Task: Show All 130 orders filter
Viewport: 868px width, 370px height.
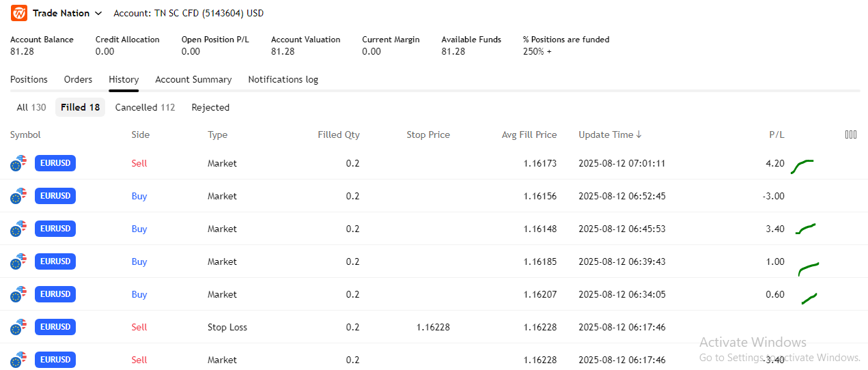Action: (x=31, y=107)
